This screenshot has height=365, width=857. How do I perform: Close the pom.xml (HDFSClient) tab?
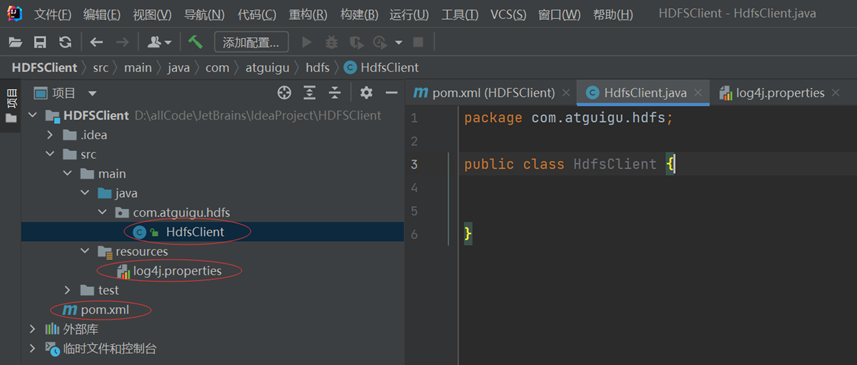566,93
